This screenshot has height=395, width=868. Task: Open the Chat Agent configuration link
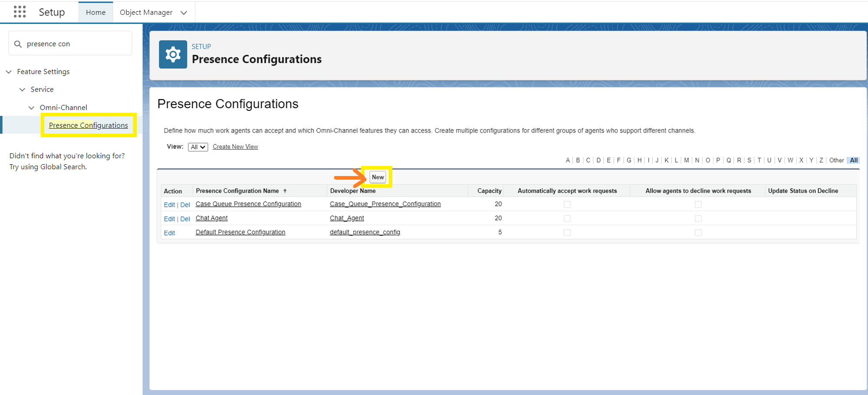click(211, 218)
